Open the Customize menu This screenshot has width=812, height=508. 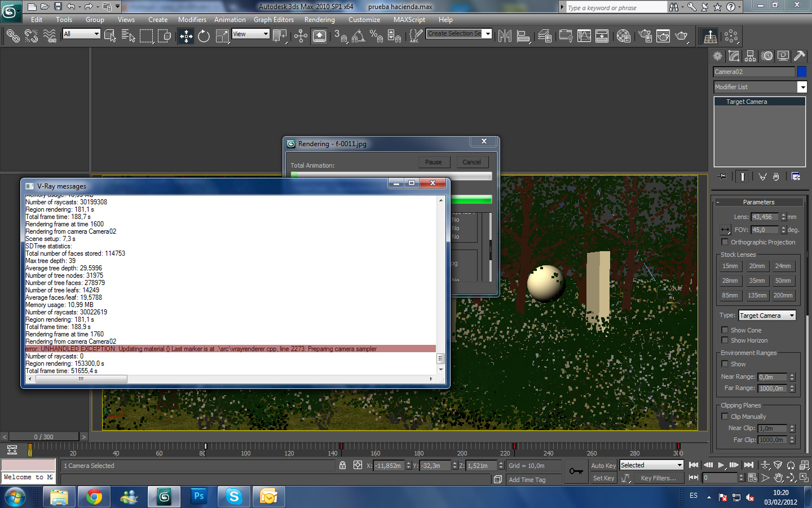364,20
